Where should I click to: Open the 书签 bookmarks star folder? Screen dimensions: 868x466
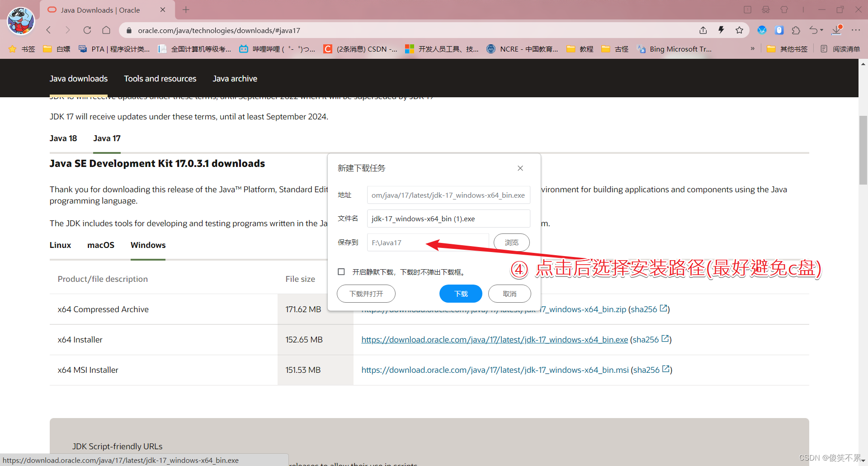(22, 49)
